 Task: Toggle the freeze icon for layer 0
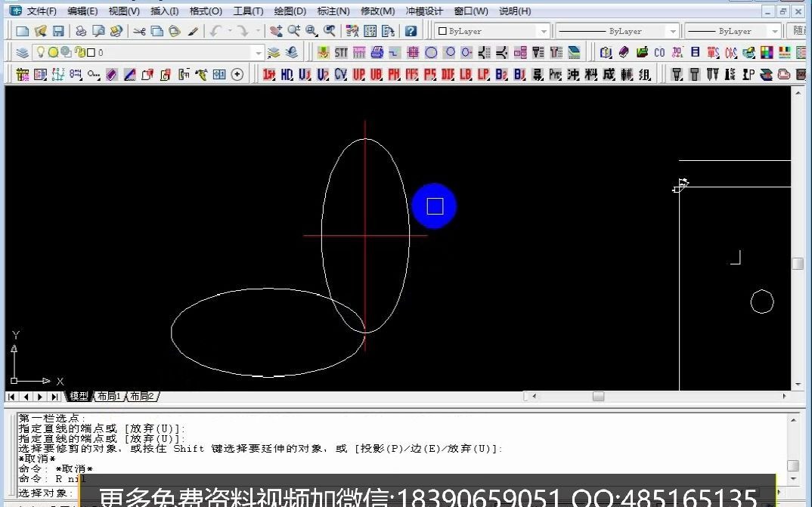coord(53,51)
